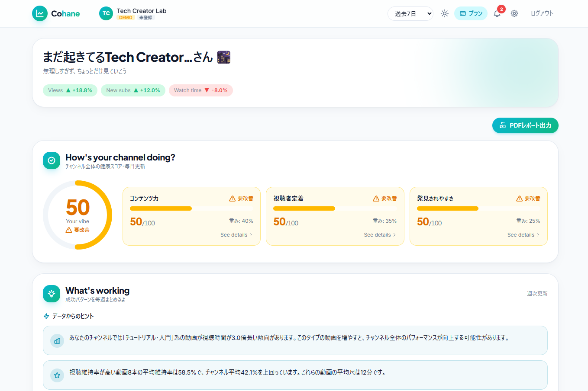Click the How's your channel doing? heading
This screenshot has width=588, height=391.
pos(120,157)
